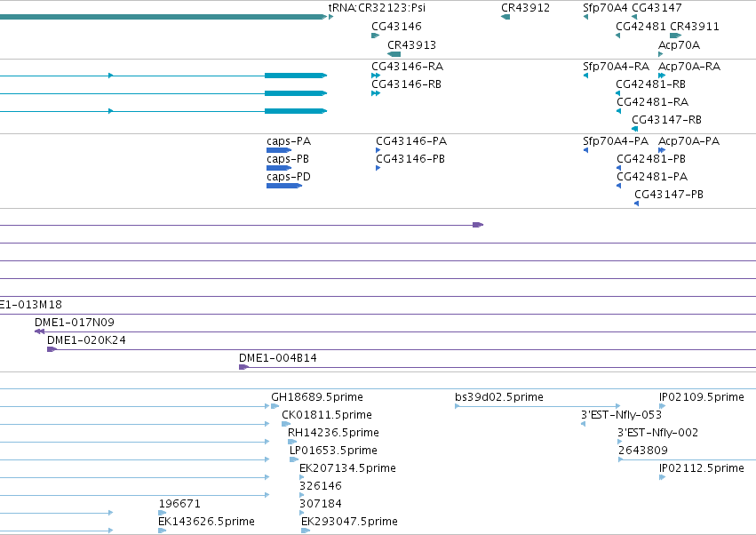Select the 3'EST-Nfly-053 label
The height and width of the screenshot is (535, 756).
pos(622,415)
